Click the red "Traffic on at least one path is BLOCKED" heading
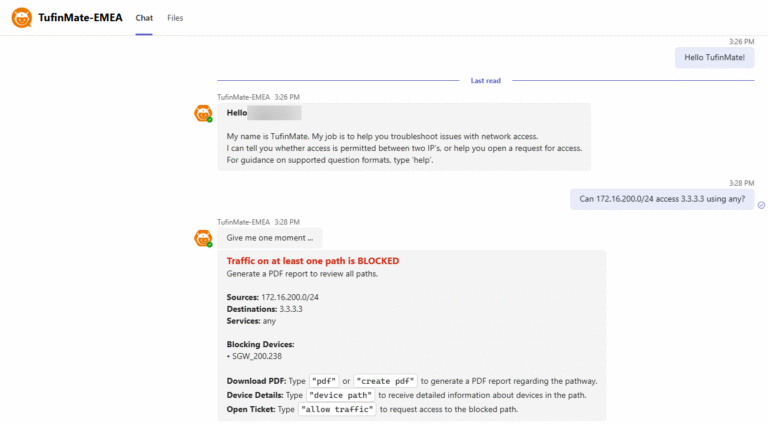This screenshot has width=768, height=425. pos(312,261)
